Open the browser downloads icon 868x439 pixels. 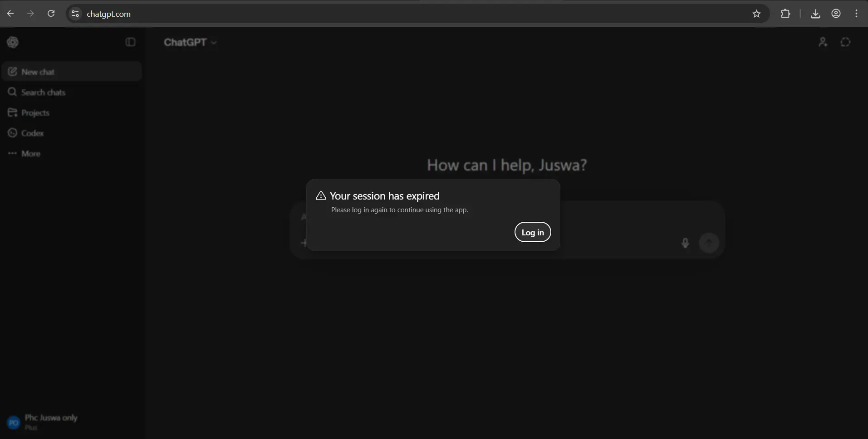point(815,14)
